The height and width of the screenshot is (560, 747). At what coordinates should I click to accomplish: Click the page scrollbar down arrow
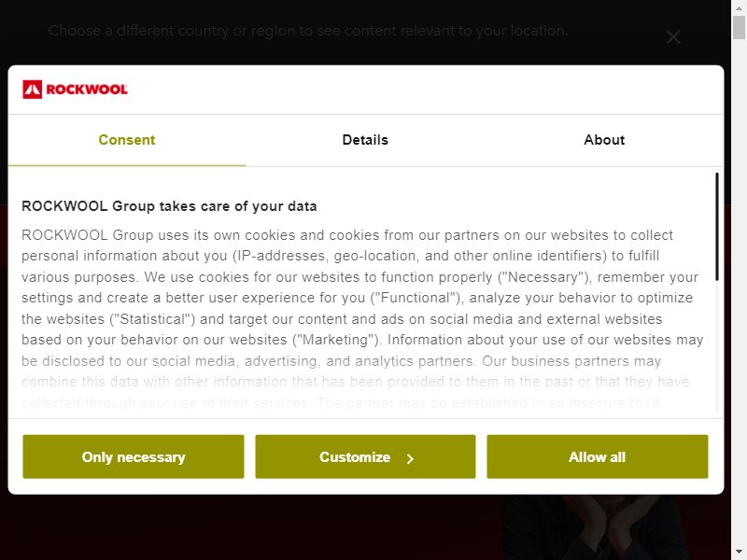(739, 552)
